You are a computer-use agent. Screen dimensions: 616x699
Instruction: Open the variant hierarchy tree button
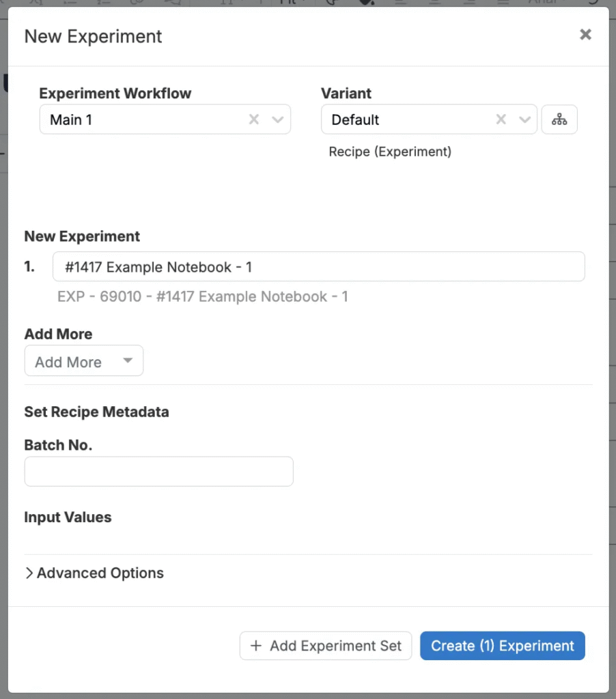tap(559, 119)
